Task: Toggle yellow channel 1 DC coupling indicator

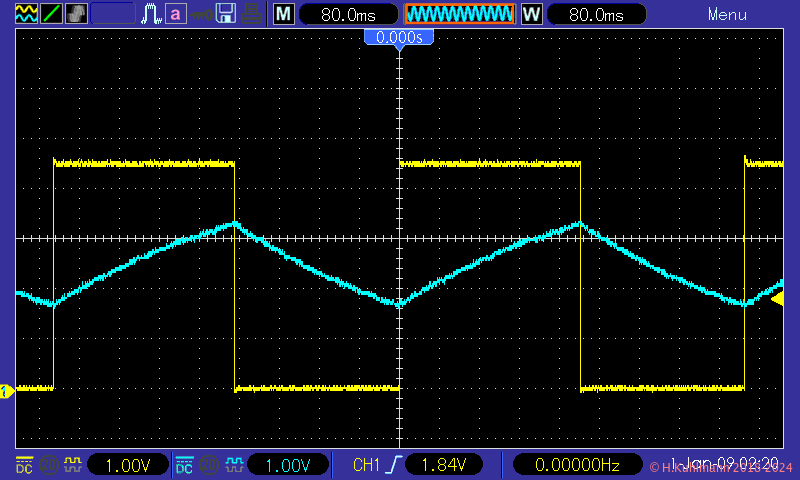Action: [x=22, y=465]
